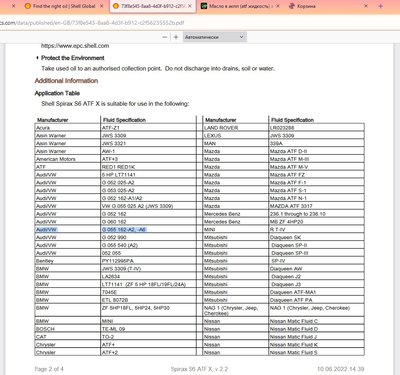Switch to the Find the right oil Shell tab

point(64,6)
